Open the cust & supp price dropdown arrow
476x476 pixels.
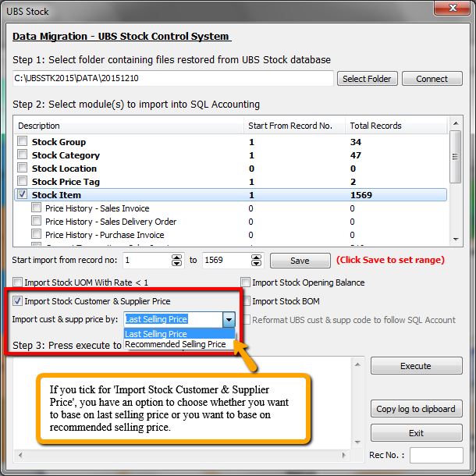click(x=229, y=319)
